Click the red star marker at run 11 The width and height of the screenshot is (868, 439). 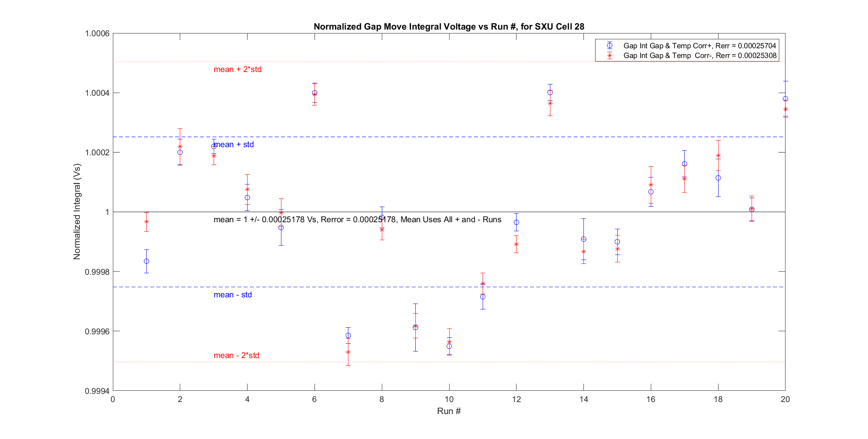[483, 284]
